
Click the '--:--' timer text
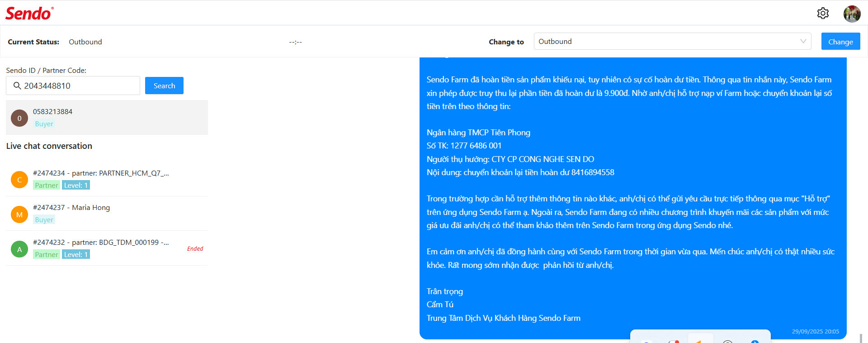[296, 42]
